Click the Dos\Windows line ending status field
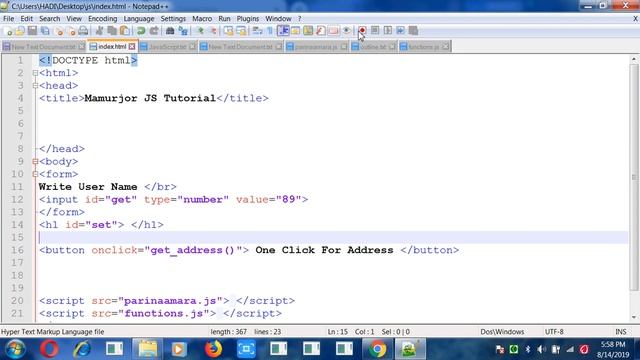 pyautogui.click(x=502, y=332)
